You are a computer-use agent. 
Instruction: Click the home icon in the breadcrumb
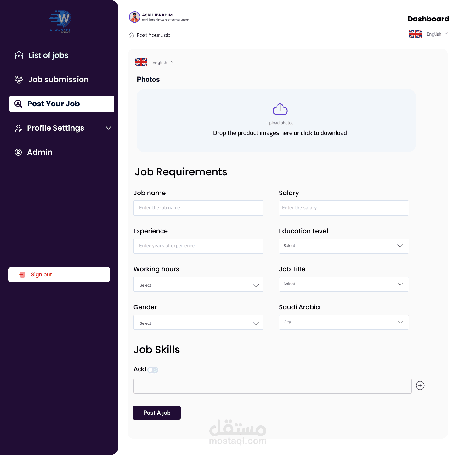(x=131, y=35)
